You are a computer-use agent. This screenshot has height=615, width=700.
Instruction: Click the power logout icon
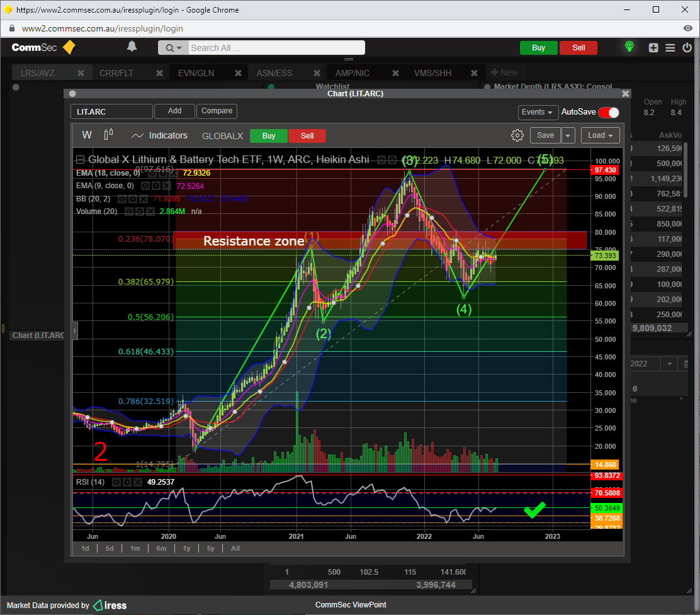tap(687, 47)
